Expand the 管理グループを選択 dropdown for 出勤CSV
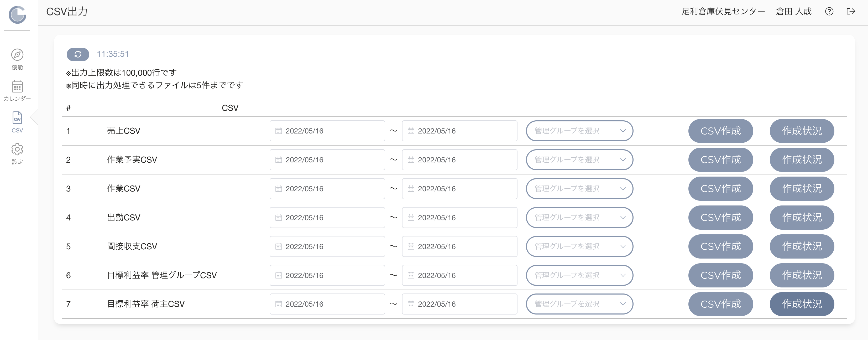The width and height of the screenshot is (868, 340). tap(579, 218)
